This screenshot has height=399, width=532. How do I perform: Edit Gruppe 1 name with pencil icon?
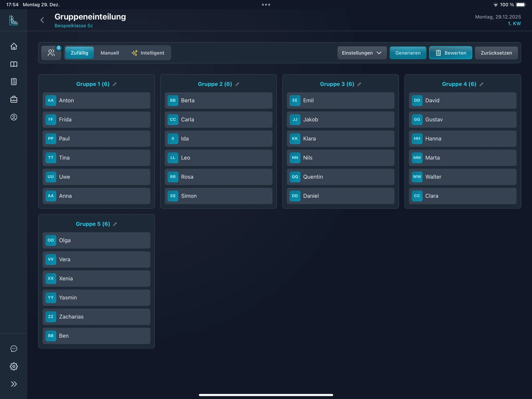[x=115, y=84]
